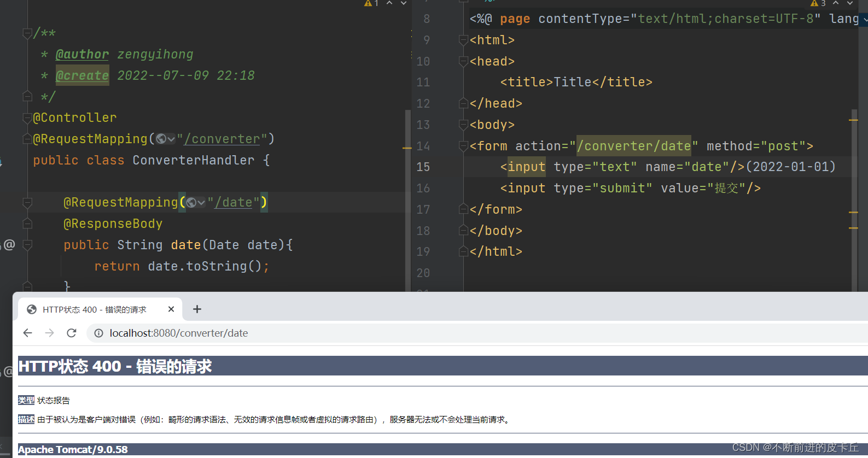Click the 状态报告 type text
Image resolution: width=868 pixels, height=458 pixels.
pos(54,401)
